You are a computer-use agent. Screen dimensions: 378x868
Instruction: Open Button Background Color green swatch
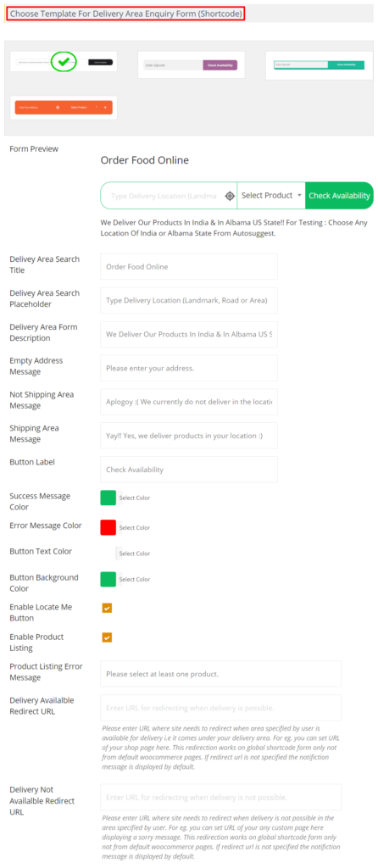click(x=108, y=579)
